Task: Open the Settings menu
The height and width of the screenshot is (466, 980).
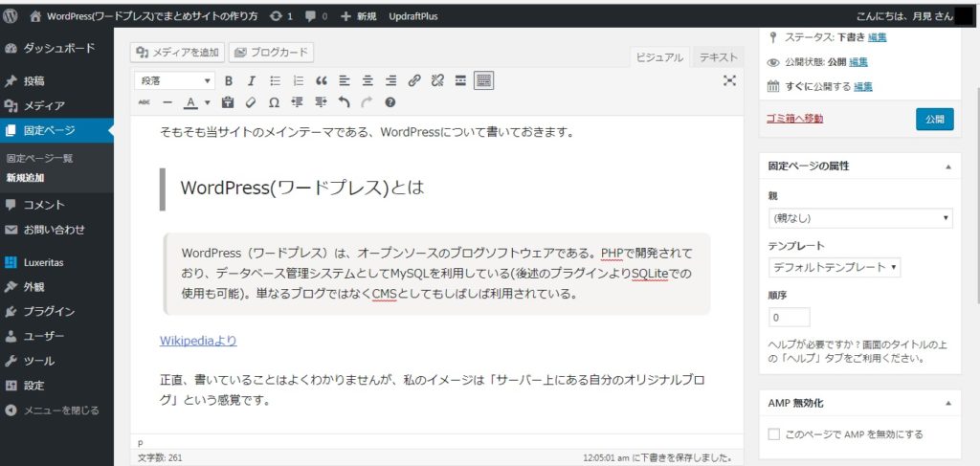Action: [56, 386]
